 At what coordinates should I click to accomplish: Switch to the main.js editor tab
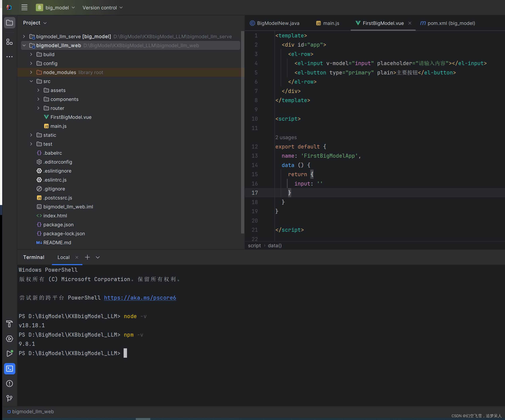click(327, 23)
